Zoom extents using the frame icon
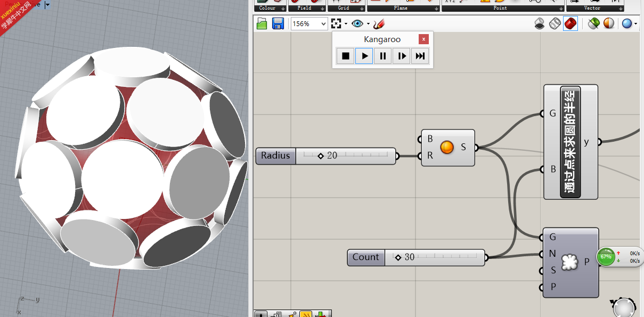The image size is (644, 317). coord(336,23)
